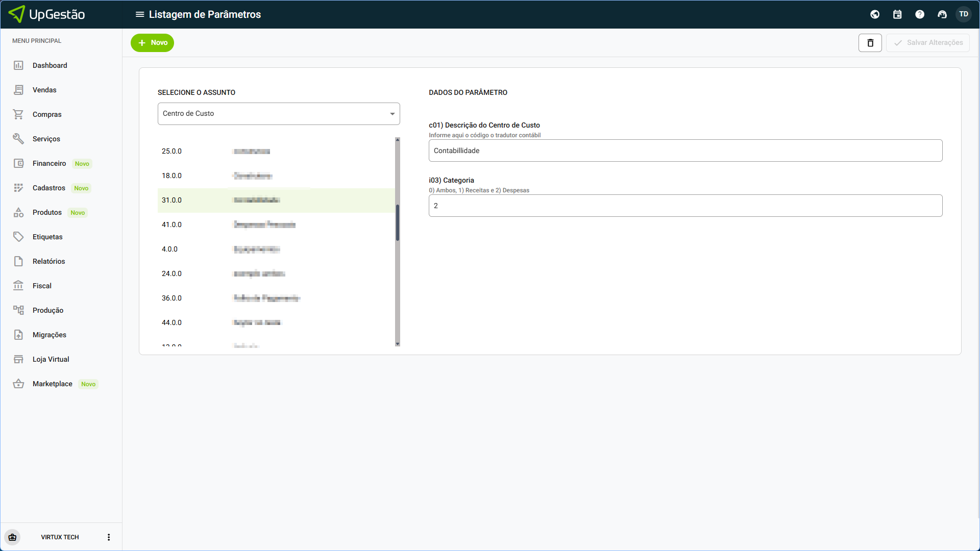This screenshot has width=980, height=551.
Task: Open the globe icon in header
Action: point(875,14)
